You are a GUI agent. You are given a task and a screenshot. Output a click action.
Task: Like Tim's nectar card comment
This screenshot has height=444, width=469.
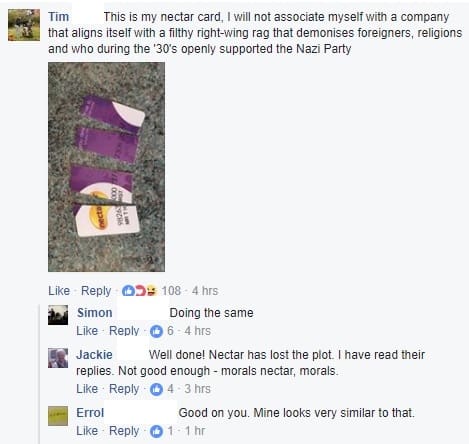pos(59,291)
